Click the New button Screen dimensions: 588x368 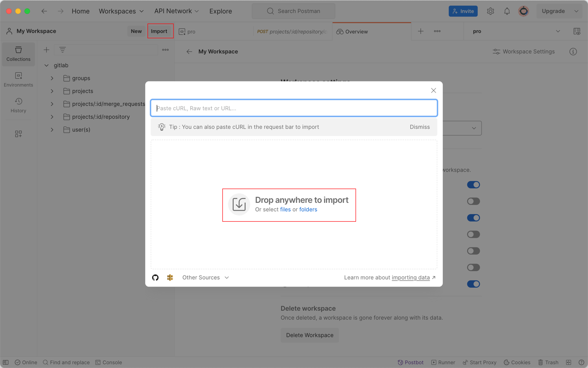(x=136, y=31)
